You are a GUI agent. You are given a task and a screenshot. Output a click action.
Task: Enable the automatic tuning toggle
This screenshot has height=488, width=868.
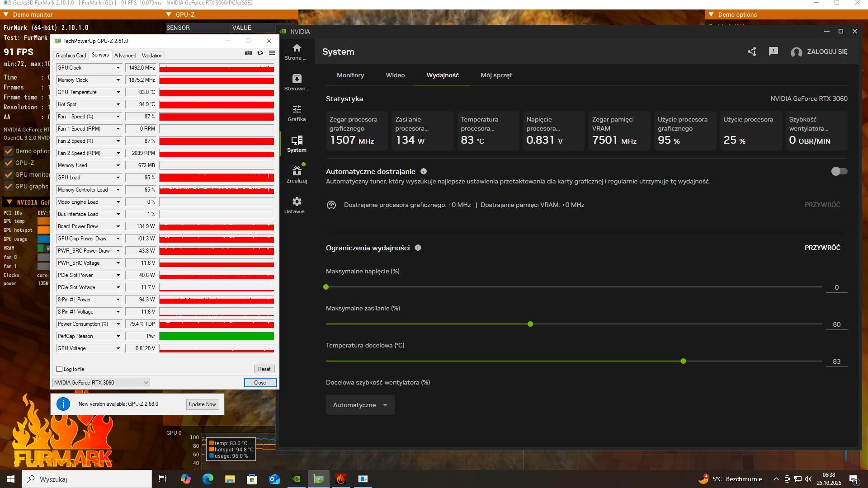click(x=839, y=171)
